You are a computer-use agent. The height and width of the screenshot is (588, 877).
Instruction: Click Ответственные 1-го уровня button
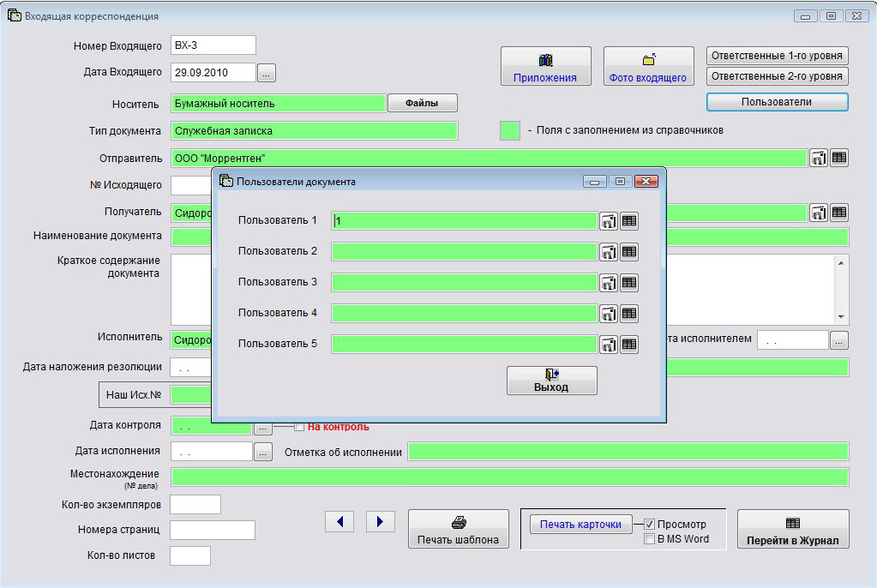(777, 56)
